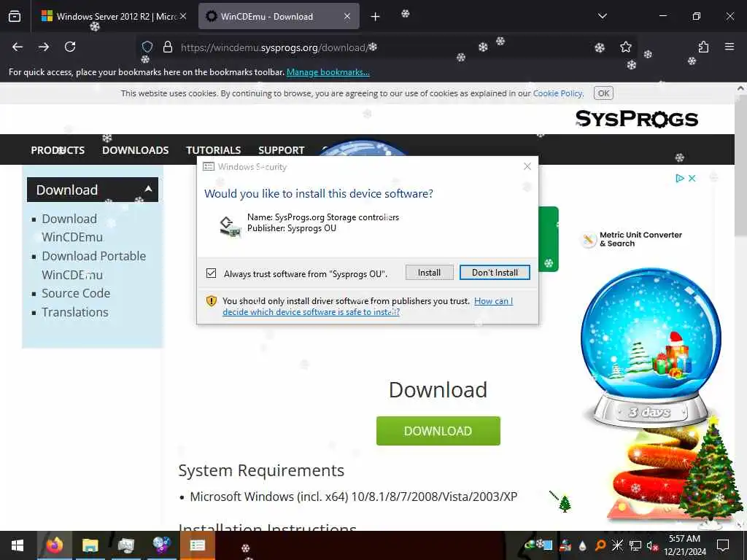Open Download WinCDEmu sidebar link
Image resolution: width=747 pixels, height=560 pixels.
click(x=72, y=228)
